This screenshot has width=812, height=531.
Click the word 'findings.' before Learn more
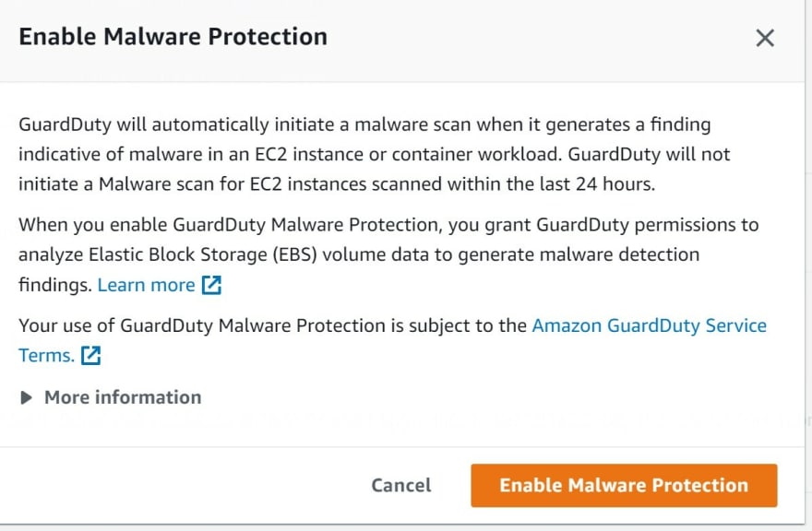[54, 285]
